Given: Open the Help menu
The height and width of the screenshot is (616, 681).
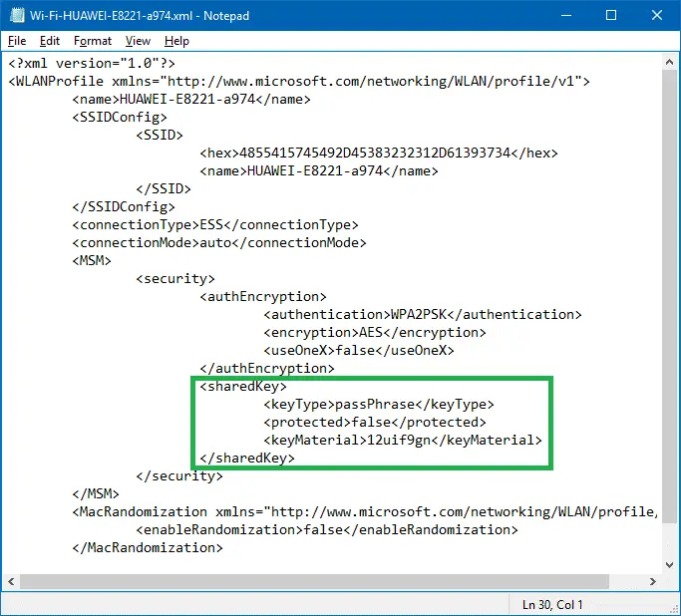Looking at the screenshot, I should pyautogui.click(x=176, y=41).
